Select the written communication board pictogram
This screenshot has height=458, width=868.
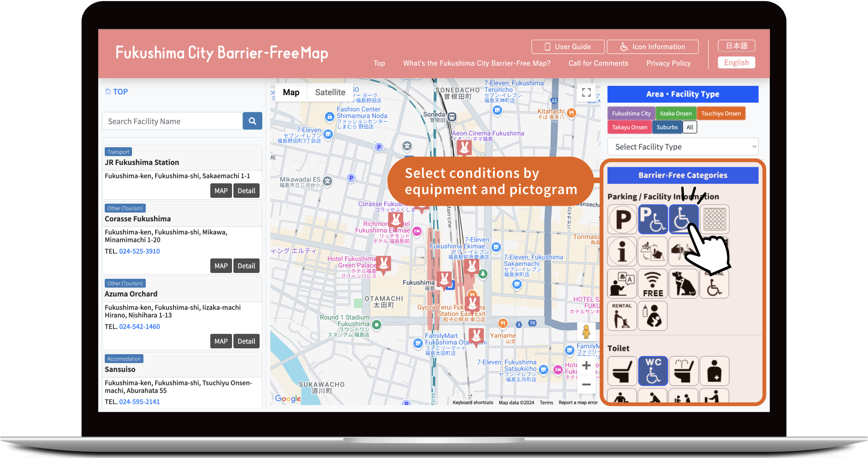[653, 251]
